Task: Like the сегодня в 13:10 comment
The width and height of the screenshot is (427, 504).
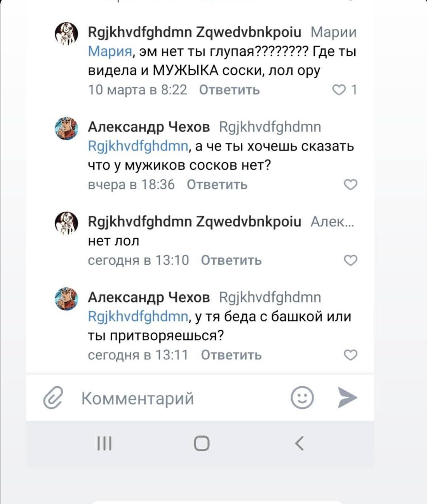Action: 350,260
